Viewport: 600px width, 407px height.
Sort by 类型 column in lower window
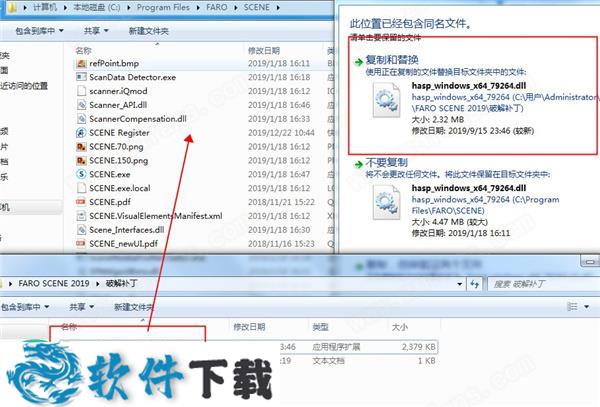pyautogui.click(x=320, y=327)
